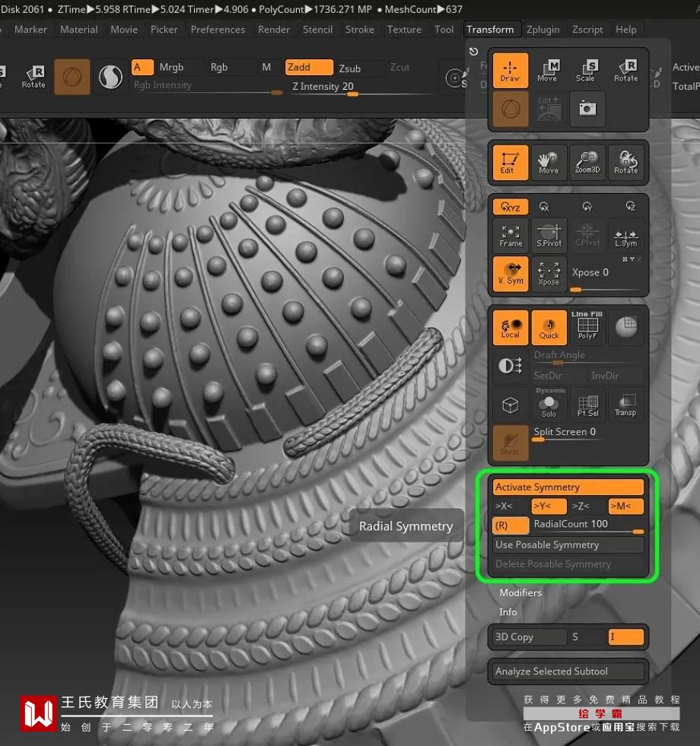Viewport: 700px width, 746px height.
Task: Click the Quick render icon
Action: point(549,327)
